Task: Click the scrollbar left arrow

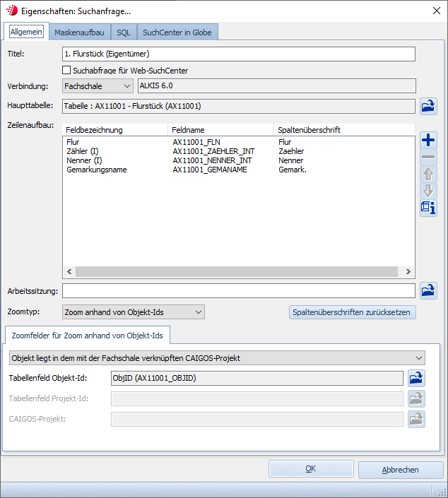Action: pos(69,271)
